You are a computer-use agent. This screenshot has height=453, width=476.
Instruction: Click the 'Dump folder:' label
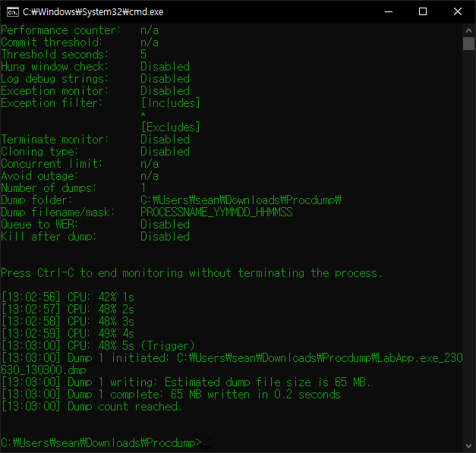click(x=36, y=200)
